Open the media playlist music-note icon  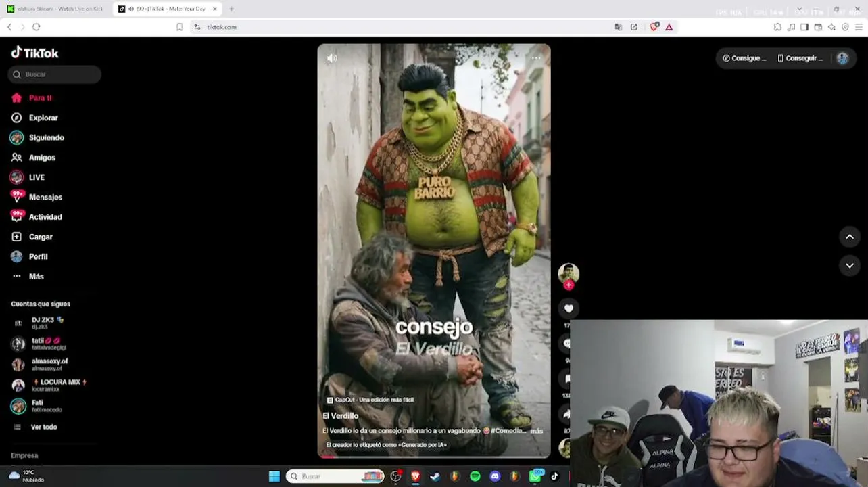[x=791, y=27]
